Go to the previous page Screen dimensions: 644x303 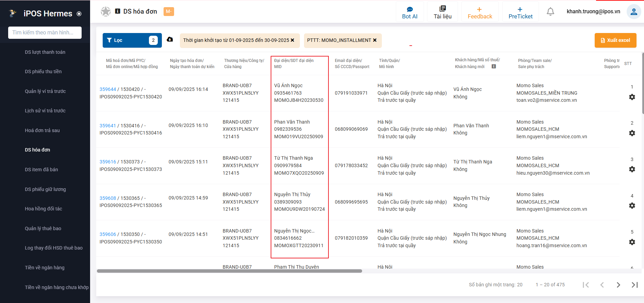(x=602, y=285)
